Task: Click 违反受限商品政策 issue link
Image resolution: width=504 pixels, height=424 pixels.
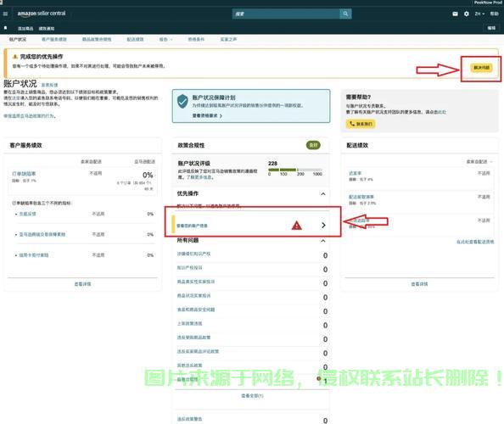Action: point(193,338)
